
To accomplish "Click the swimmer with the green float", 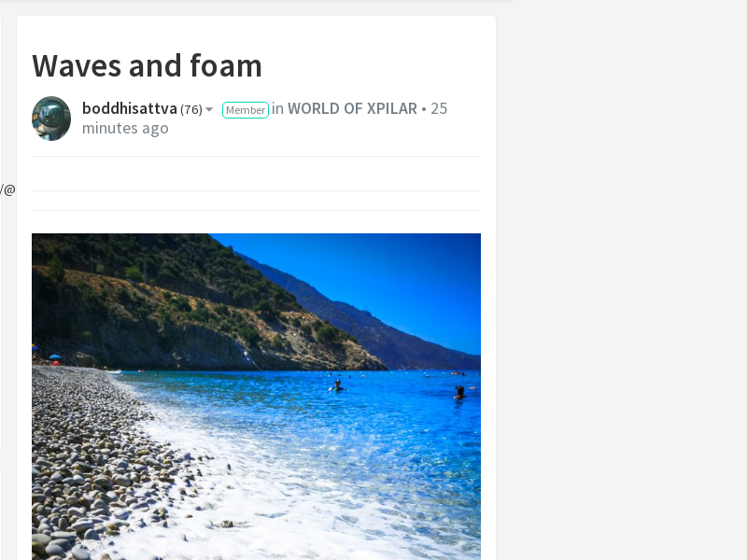I will tap(337, 385).
